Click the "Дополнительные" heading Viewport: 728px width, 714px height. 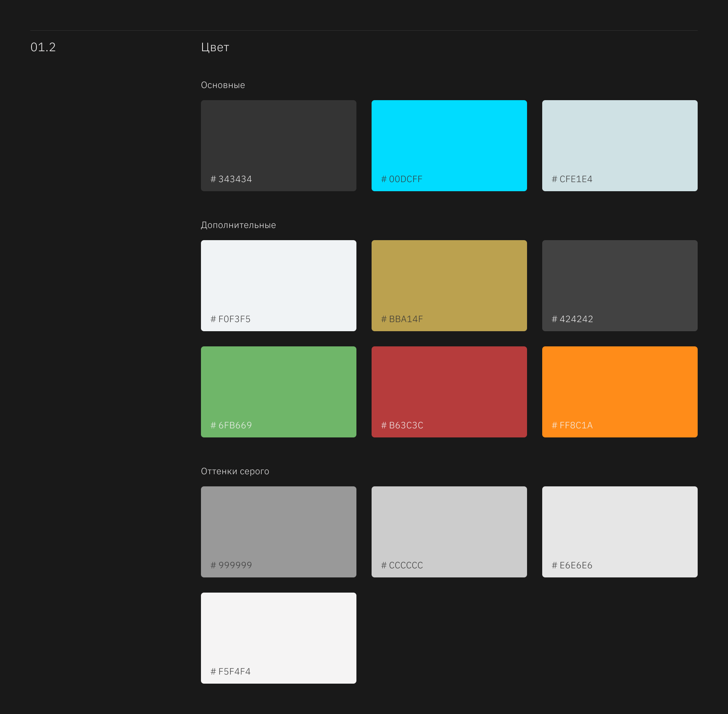pos(238,225)
